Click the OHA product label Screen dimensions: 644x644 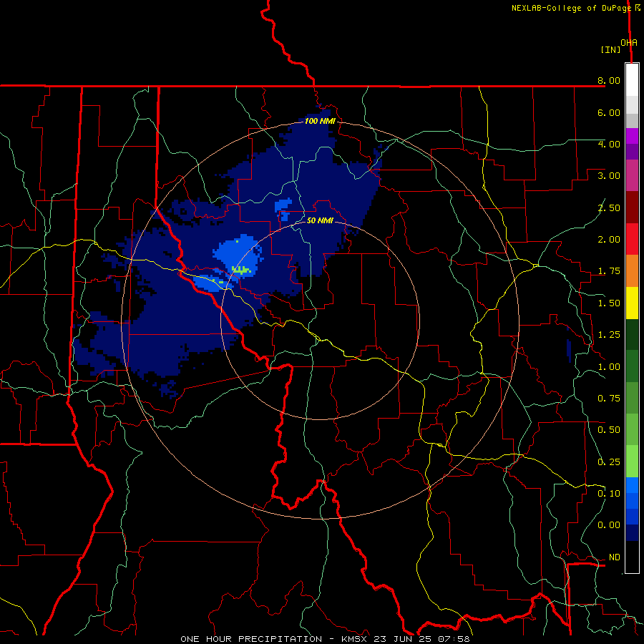(629, 43)
